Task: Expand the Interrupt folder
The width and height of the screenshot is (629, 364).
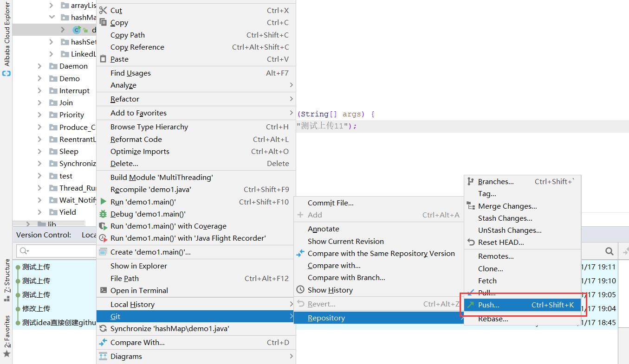Action: 40,90
